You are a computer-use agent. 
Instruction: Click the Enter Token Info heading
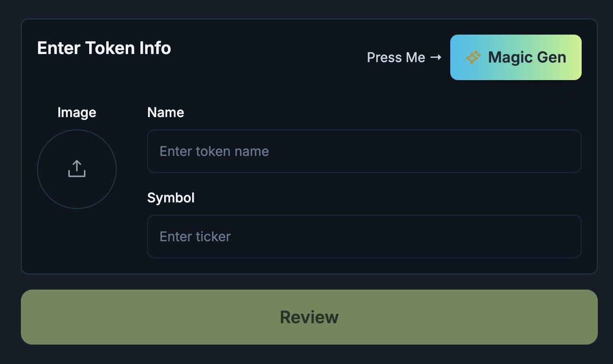(x=104, y=48)
